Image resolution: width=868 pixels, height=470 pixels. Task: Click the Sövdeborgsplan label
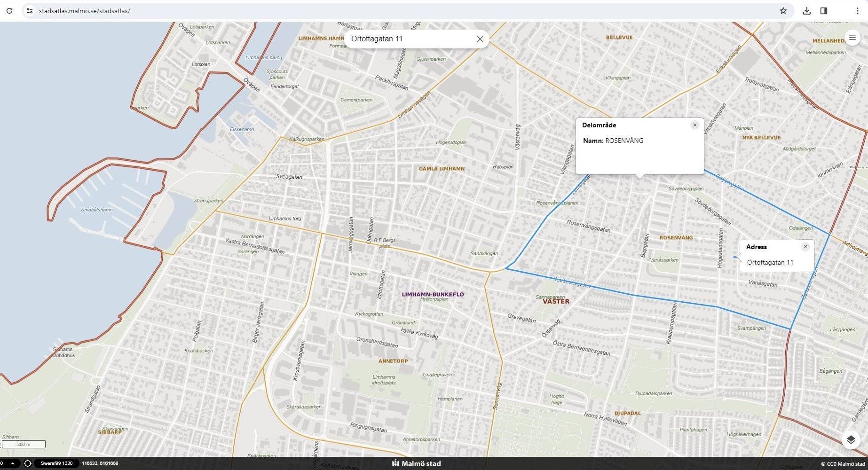[686, 188]
